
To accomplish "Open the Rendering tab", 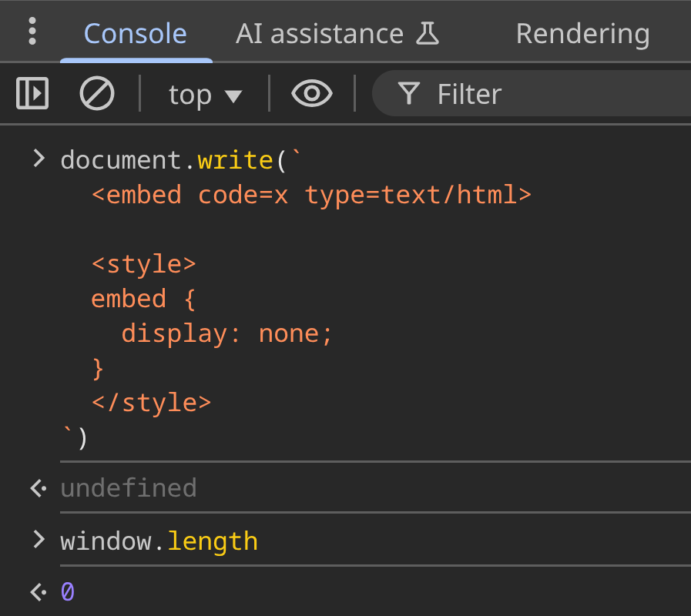I will point(582,33).
